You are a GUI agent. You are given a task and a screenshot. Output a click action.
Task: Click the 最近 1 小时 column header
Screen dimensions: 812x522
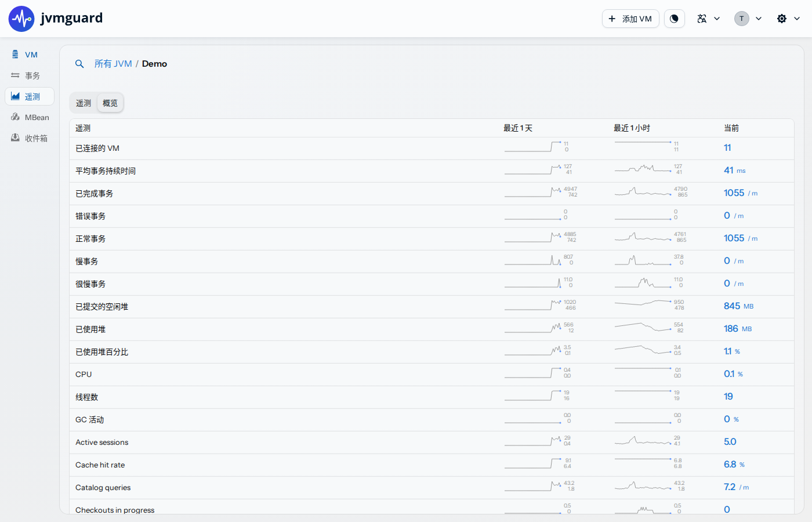coord(632,128)
